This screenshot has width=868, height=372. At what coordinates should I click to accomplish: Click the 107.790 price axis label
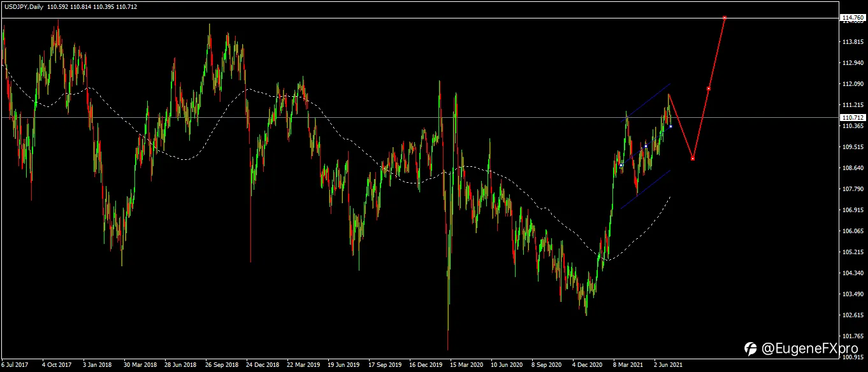click(852, 189)
